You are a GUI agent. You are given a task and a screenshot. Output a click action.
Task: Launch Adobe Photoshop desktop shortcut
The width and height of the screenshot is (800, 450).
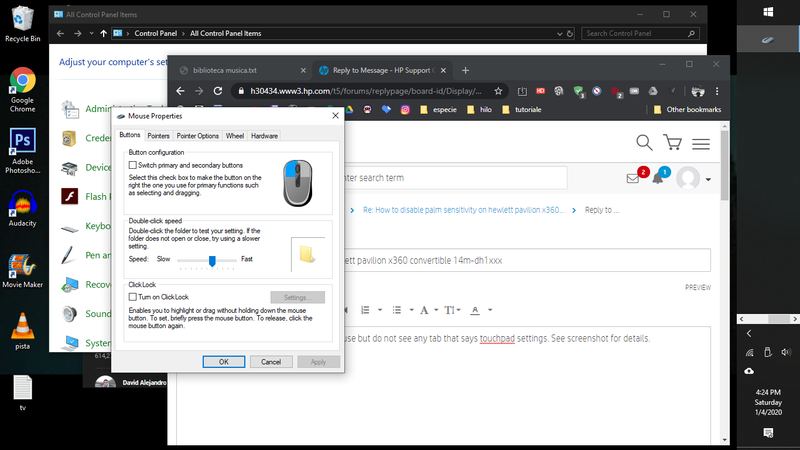tap(22, 151)
